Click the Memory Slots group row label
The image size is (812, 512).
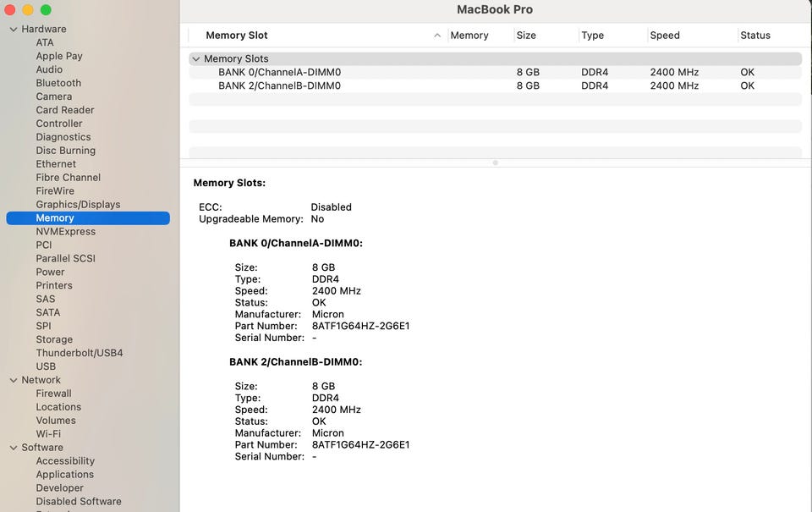(x=236, y=59)
